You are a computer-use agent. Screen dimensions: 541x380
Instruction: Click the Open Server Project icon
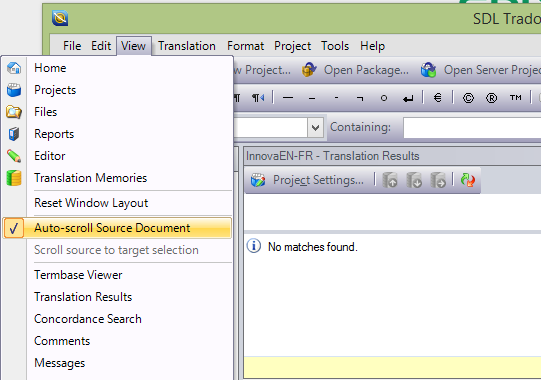point(429,70)
